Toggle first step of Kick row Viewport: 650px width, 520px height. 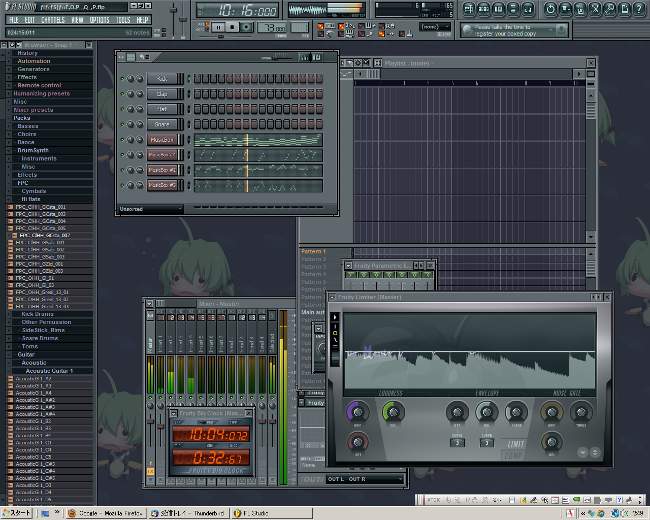(197, 78)
